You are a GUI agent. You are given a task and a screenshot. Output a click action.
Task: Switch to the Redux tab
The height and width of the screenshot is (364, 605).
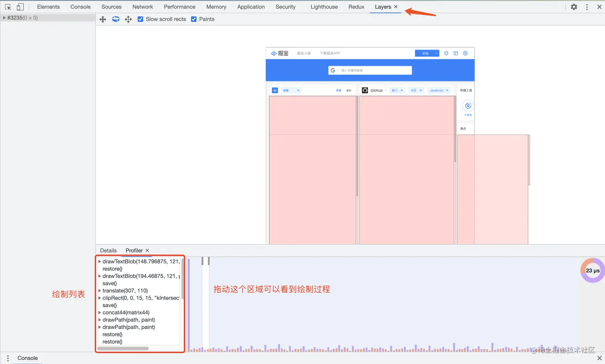pos(357,7)
